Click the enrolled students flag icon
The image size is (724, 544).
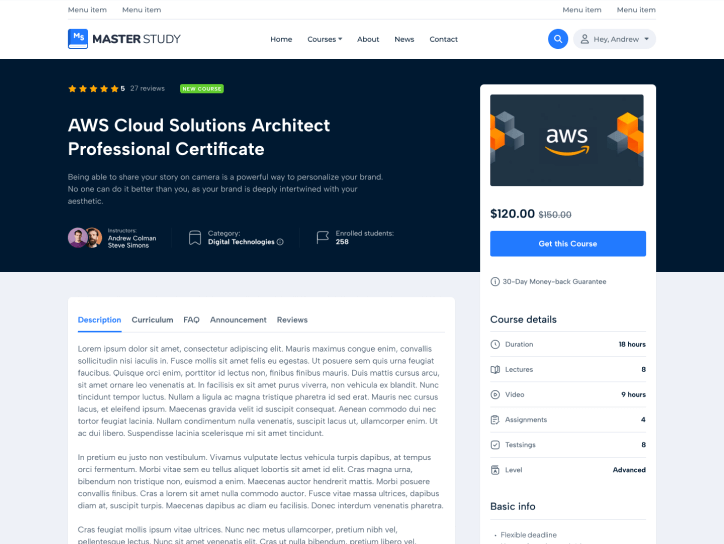[x=322, y=238]
